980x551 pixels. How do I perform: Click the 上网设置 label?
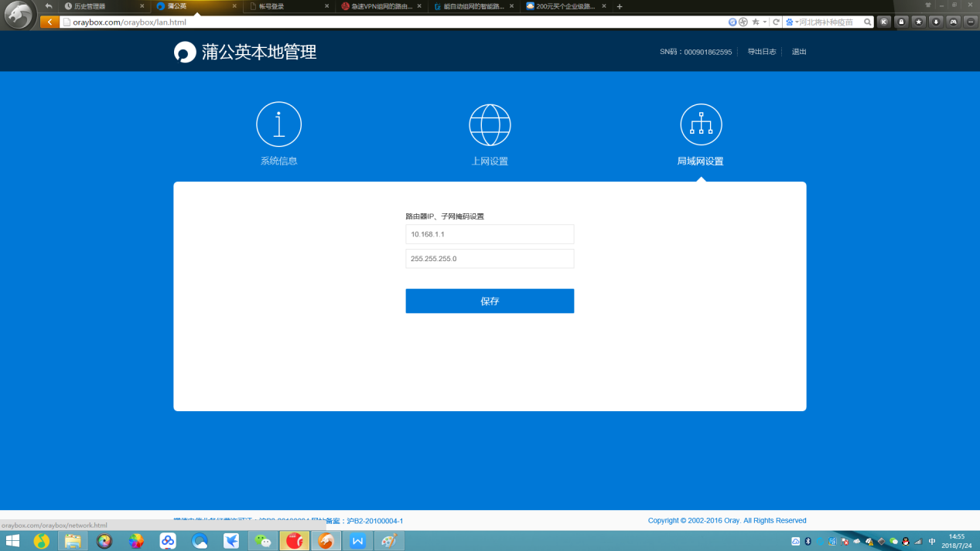pos(490,161)
